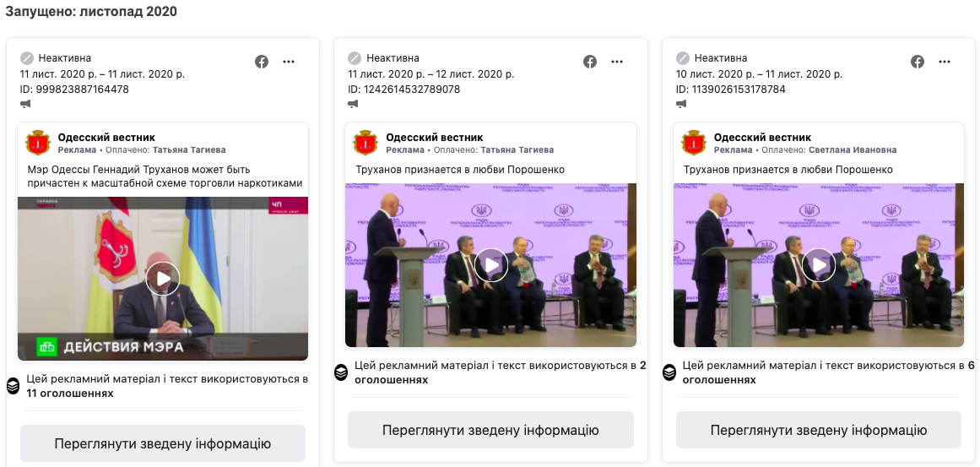The image size is (980, 467).
Task: Click Одесский вестник avatar in third ad
Action: [694, 144]
